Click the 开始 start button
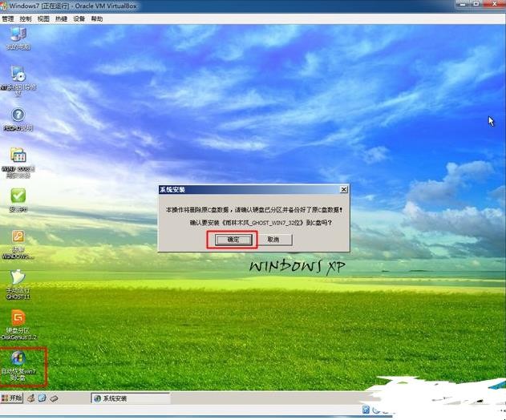The height and width of the screenshot is (420, 506). click(x=11, y=398)
